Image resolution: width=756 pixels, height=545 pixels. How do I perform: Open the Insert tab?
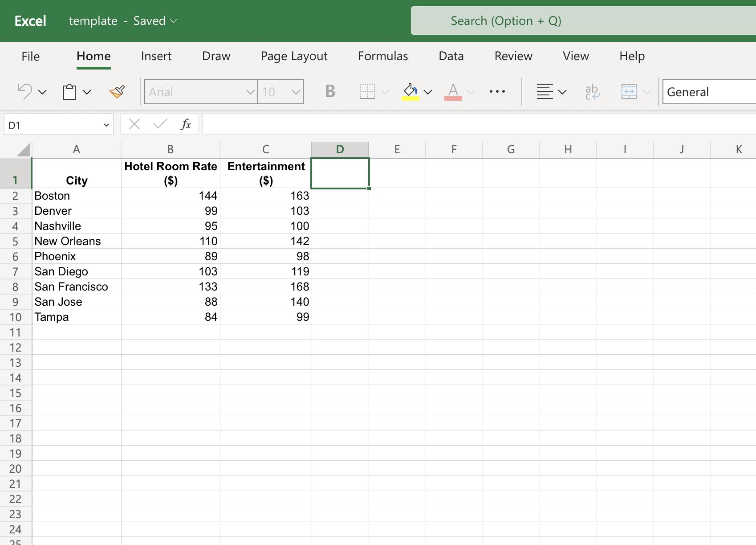pyautogui.click(x=156, y=56)
